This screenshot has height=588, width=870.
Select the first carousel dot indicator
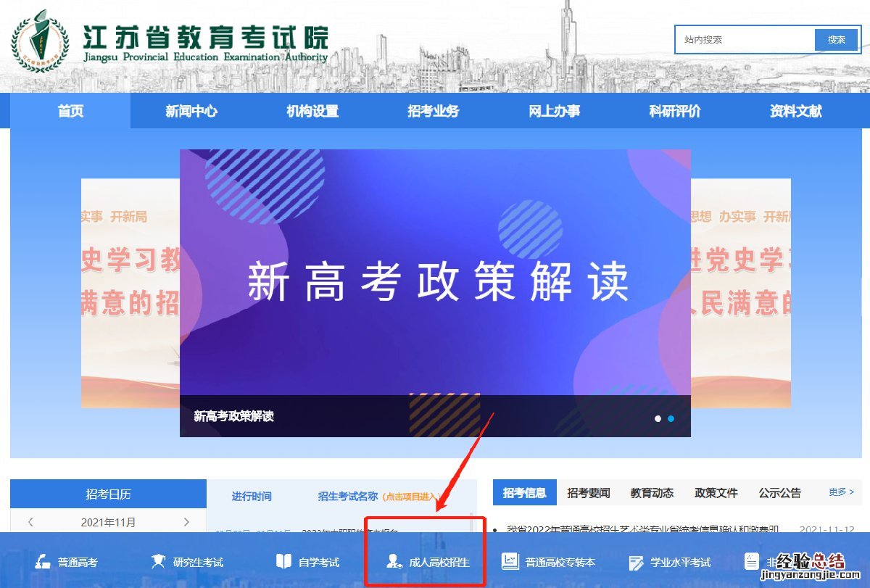click(x=658, y=418)
